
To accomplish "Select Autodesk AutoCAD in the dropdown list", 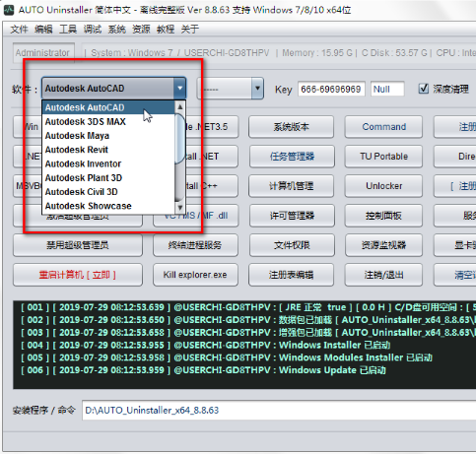I will click(108, 107).
